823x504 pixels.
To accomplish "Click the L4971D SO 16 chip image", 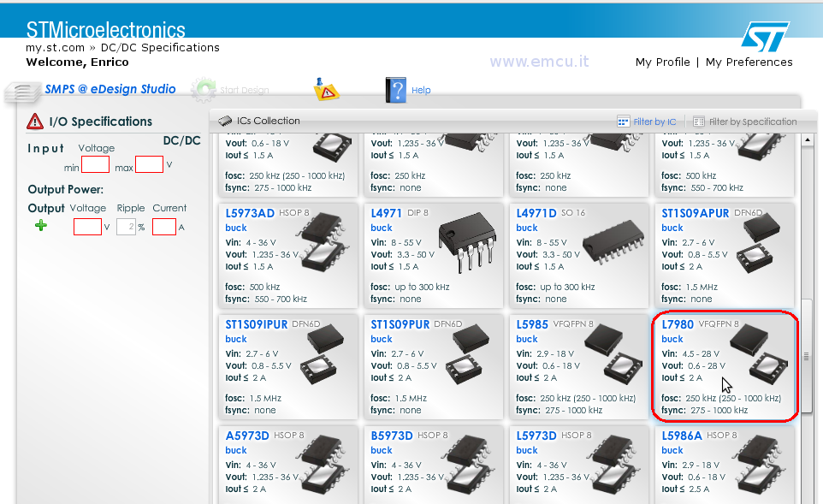I will (613, 240).
